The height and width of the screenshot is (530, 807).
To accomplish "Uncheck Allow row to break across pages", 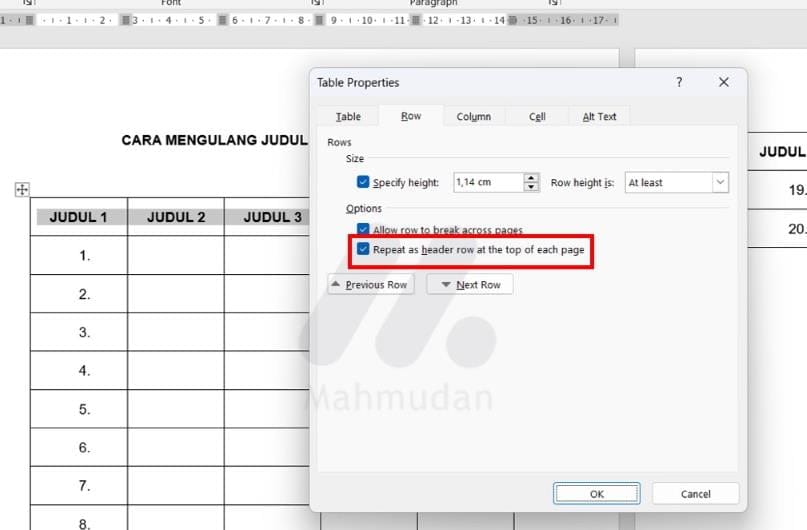I will [363, 230].
